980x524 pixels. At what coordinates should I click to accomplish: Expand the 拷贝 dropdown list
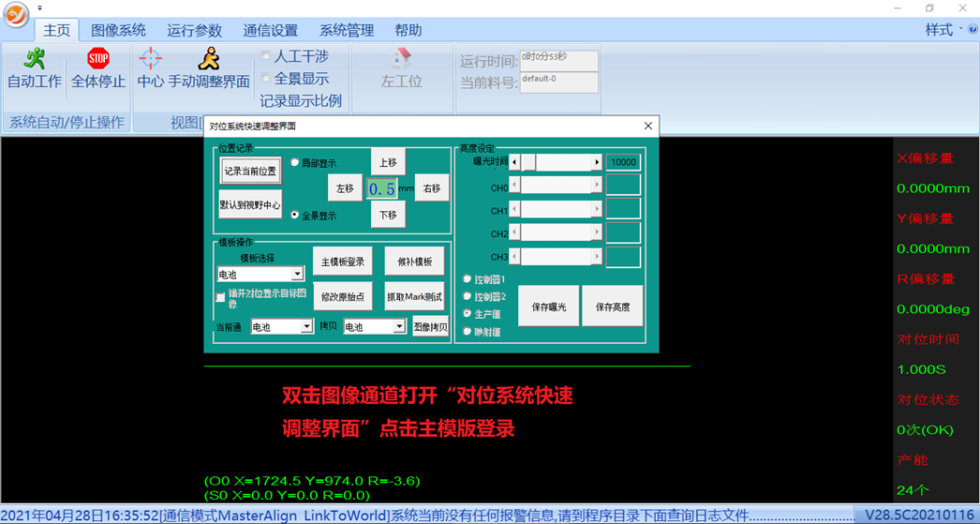[x=399, y=327]
